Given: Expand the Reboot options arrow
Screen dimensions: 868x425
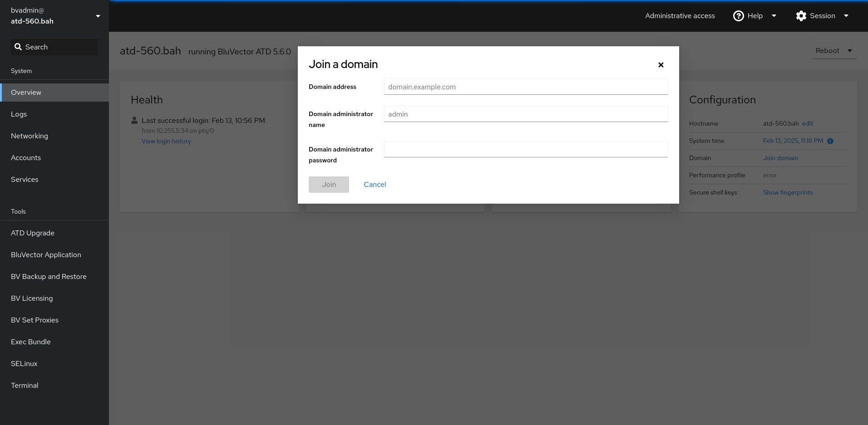Looking at the screenshot, I should (x=850, y=51).
